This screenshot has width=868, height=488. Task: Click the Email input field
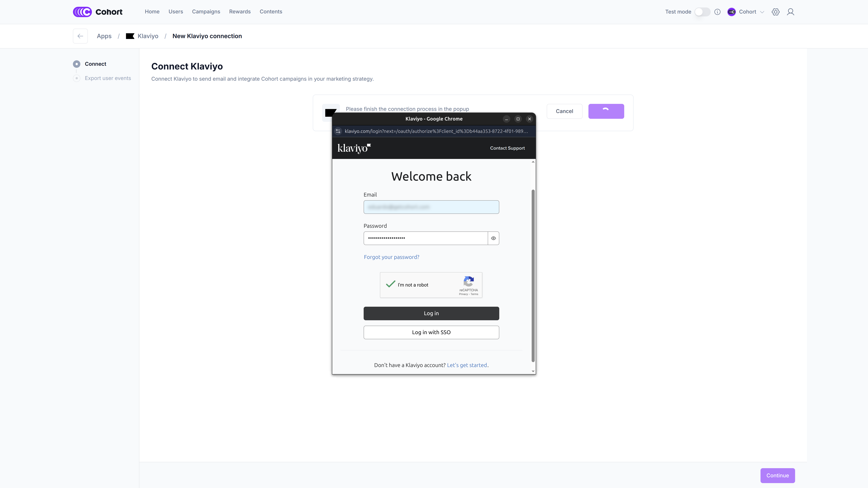431,207
